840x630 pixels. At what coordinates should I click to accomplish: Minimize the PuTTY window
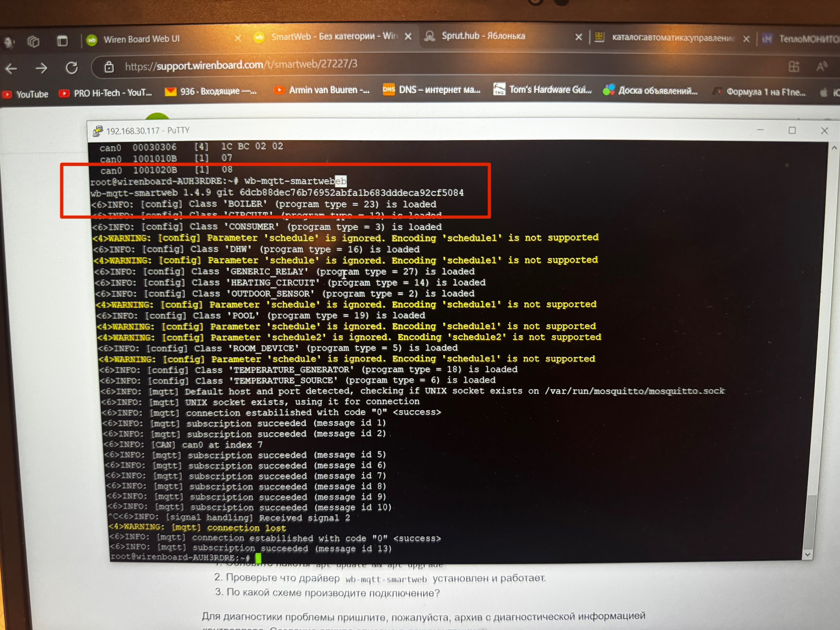(760, 130)
